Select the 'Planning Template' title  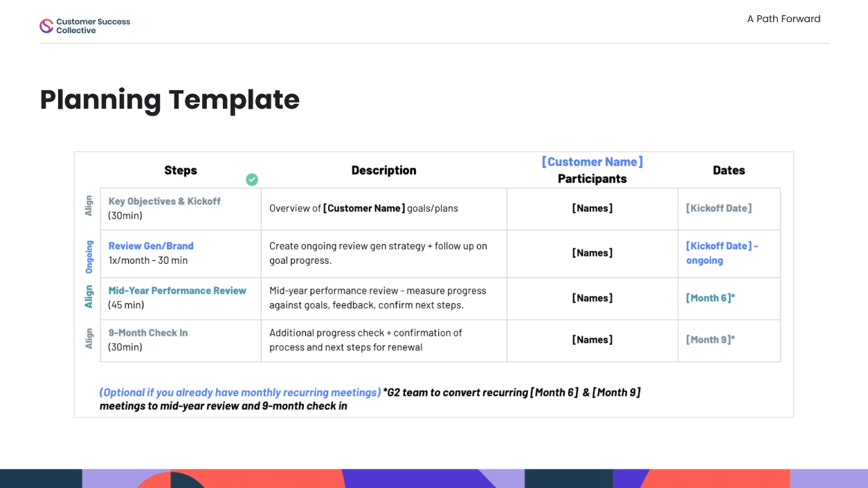click(170, 100)
